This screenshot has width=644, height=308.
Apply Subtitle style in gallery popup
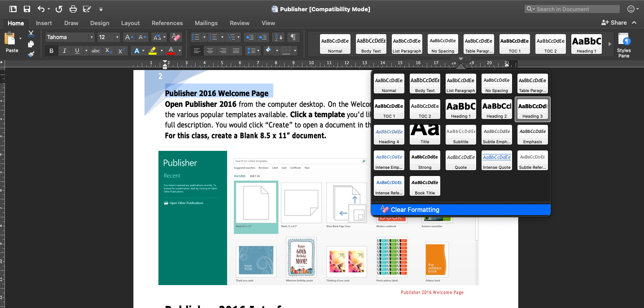(x=461, y=135)
